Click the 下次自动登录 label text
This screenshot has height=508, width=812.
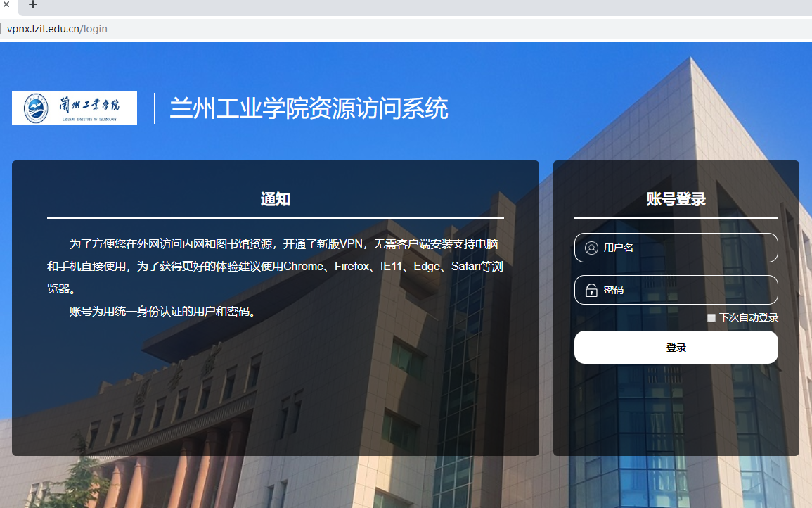[x=748, y=318]
